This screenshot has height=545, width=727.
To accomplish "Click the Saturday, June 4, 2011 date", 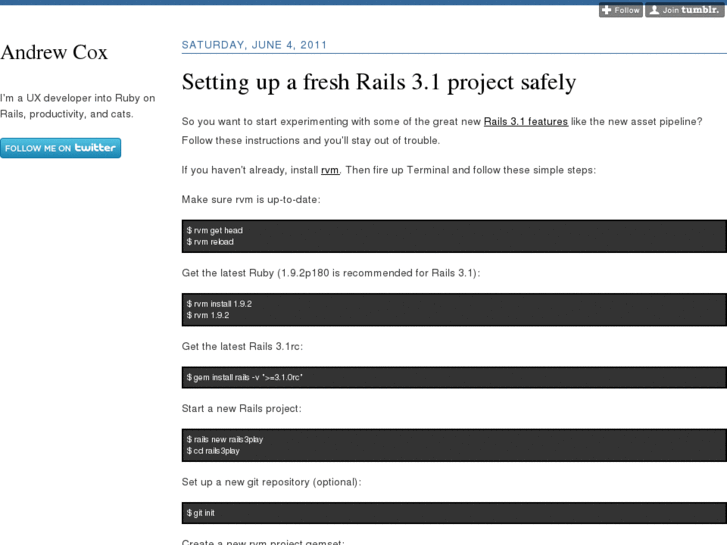I will [x=254, y=45].
